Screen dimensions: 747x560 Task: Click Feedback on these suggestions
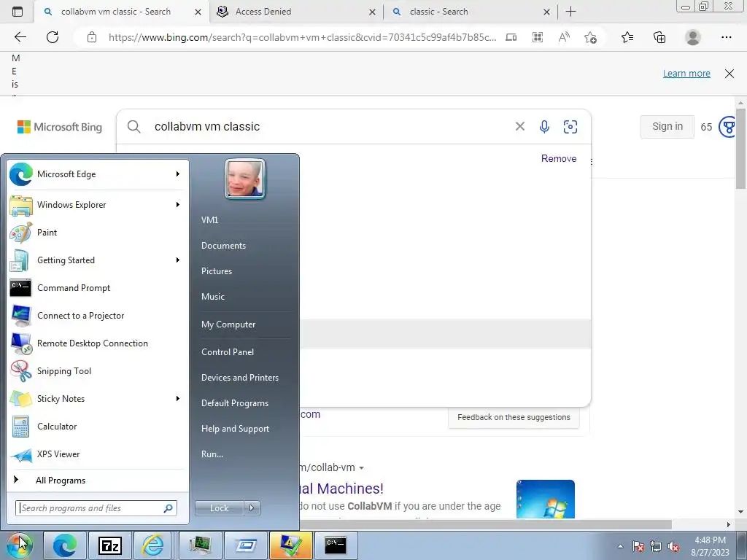tap(514, 417)
